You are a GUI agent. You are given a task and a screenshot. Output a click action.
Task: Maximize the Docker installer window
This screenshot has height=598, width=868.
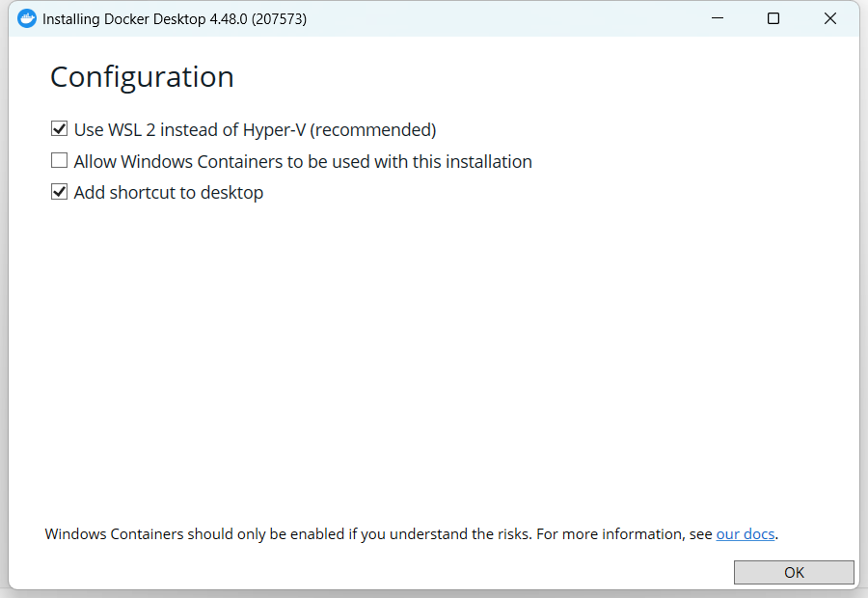point(773,18)
